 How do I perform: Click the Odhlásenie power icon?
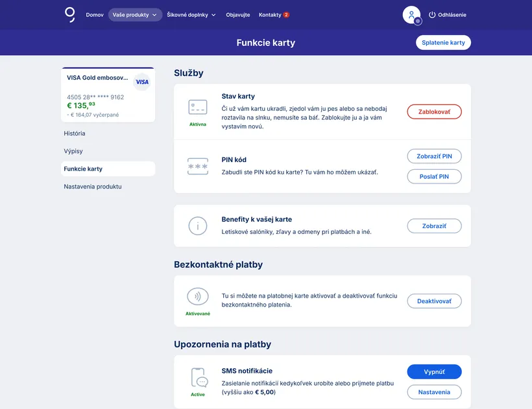(x=432, y=15)
